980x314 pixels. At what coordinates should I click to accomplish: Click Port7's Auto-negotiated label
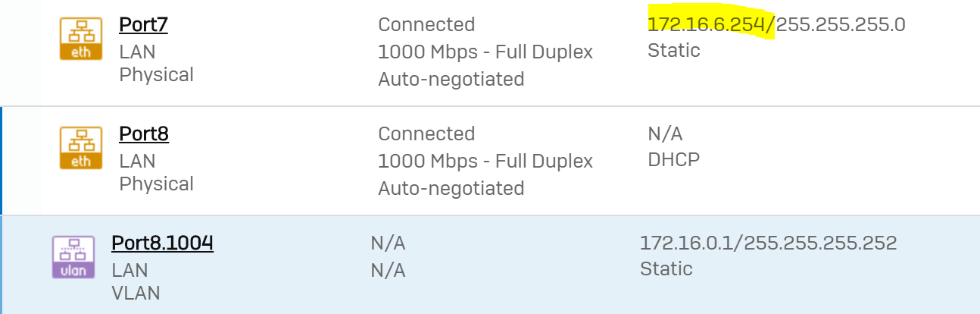pyautogui.click(x=451, y=79)
